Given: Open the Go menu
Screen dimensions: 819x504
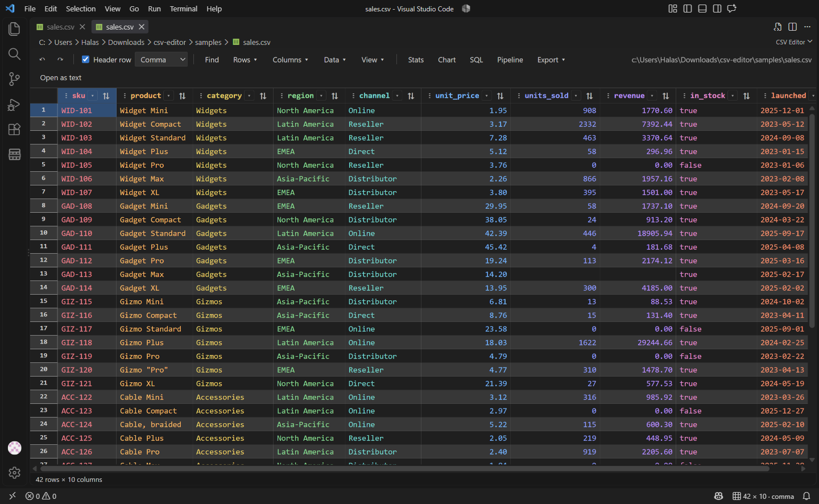Looking at the screenshot, I should tap(134, 9).
